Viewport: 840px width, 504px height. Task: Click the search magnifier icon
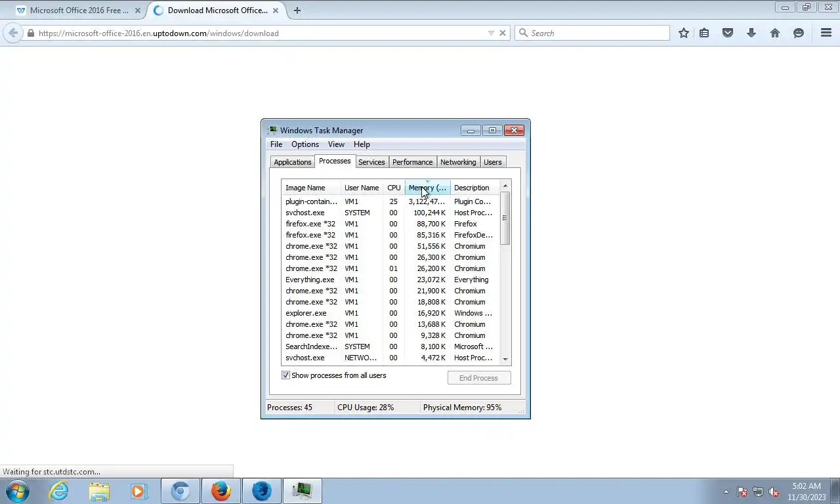[x=523, y=33]
